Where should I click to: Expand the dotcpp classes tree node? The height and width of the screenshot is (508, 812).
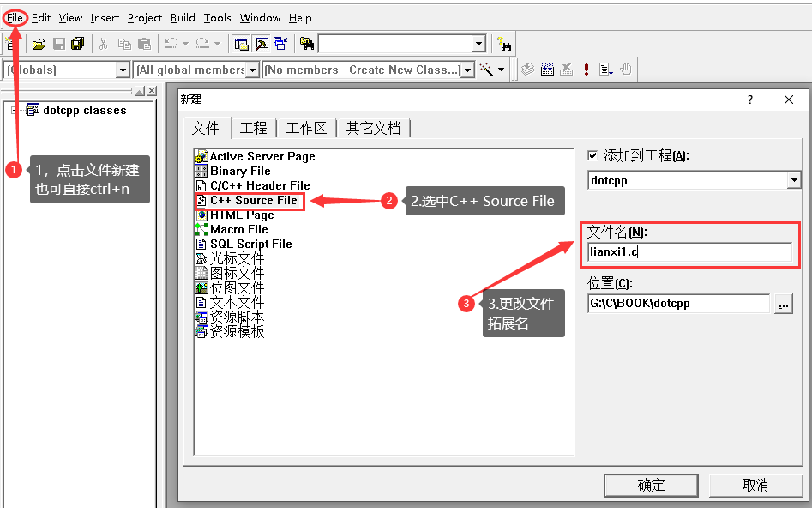click(x=15, y=110)
